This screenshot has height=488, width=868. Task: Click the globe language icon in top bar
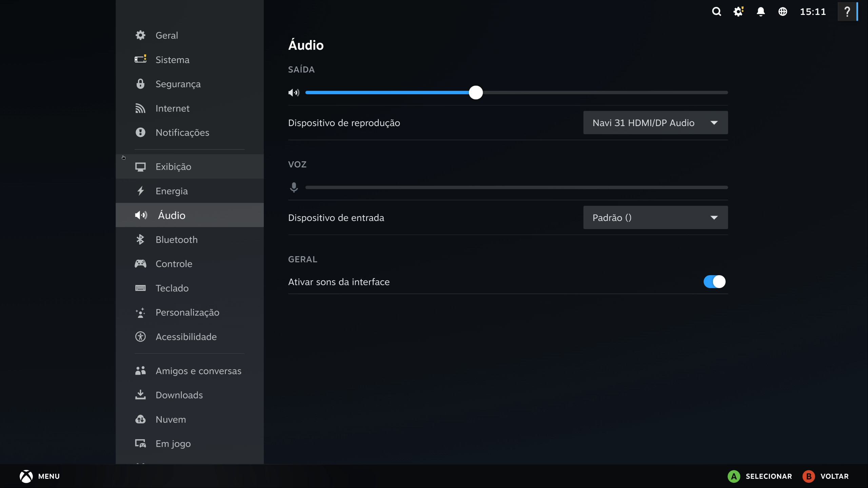point(783,11)
